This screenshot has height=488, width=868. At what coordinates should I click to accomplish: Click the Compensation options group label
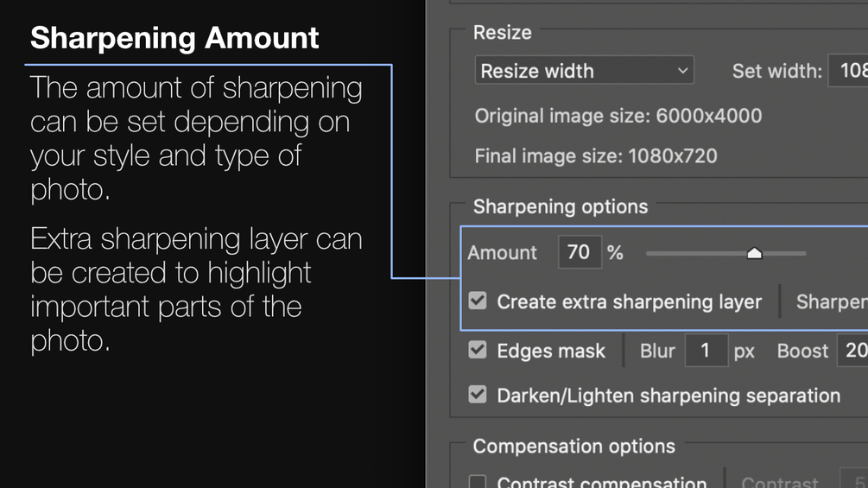pos(573,447)
